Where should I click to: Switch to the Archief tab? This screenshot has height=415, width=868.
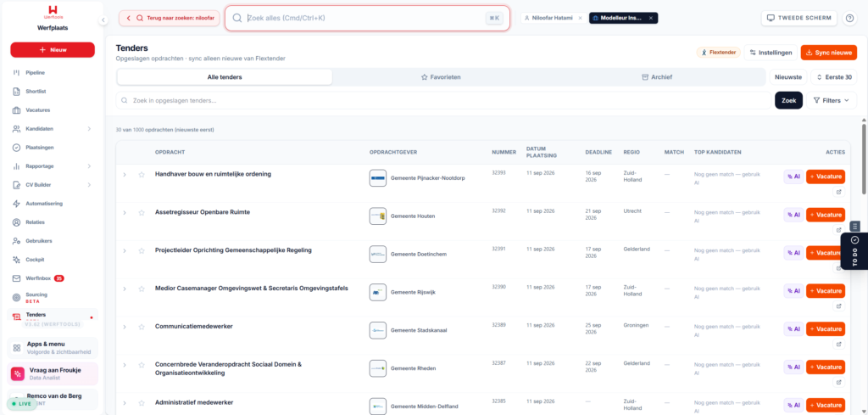click(x=657, y=77)
